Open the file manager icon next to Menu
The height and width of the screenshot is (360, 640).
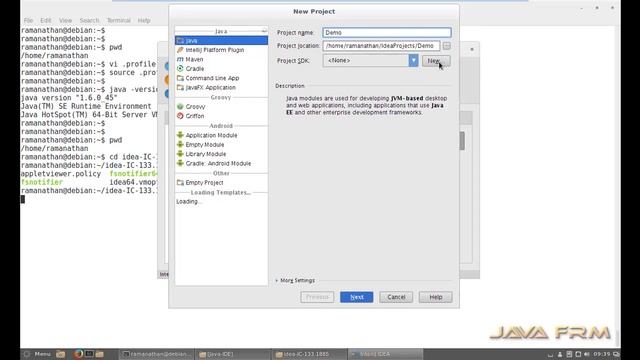(60, 354)
